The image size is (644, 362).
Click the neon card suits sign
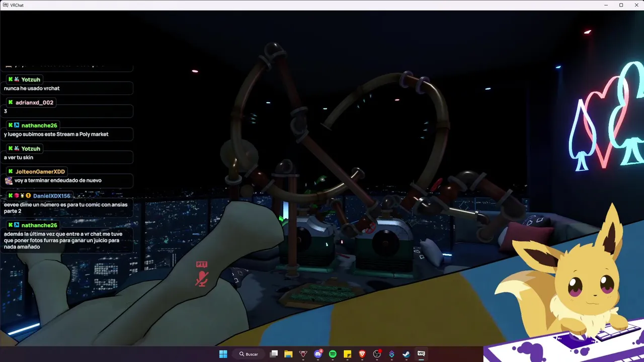pos(606,117)
